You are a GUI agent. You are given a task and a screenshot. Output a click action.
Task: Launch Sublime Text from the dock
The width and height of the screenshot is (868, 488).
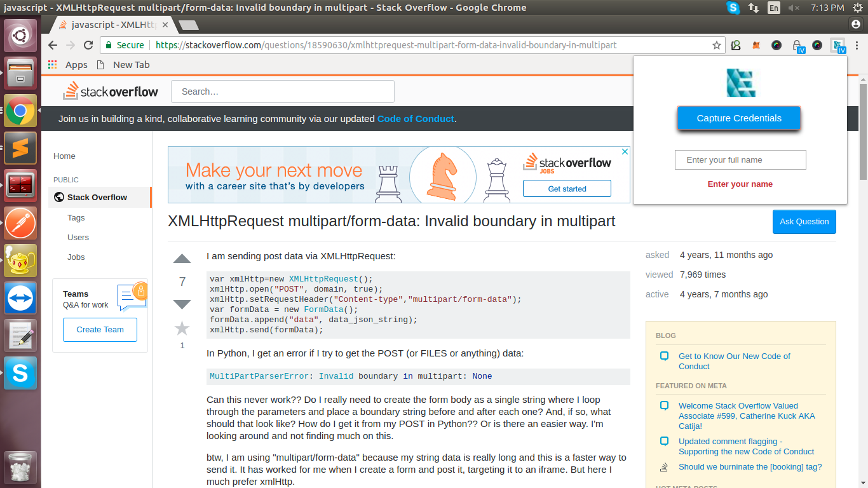click(x=20, y=148)
